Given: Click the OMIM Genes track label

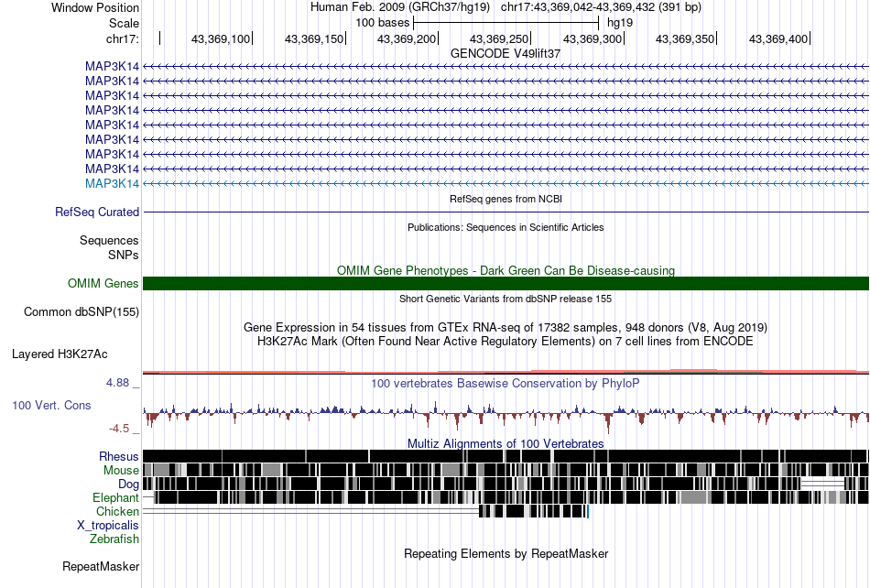Looking at the screenshot, I should coord(103,283).
